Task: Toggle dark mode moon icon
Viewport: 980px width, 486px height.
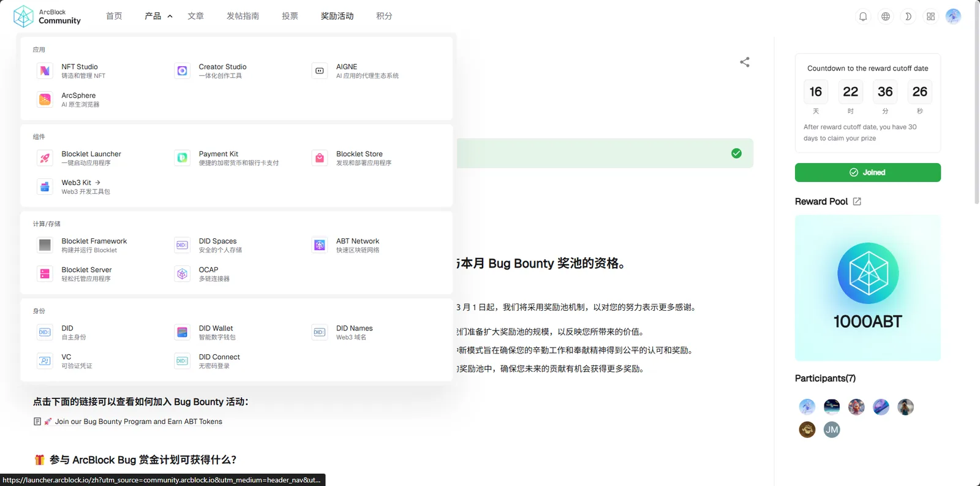Action: [x=908, y=17]
